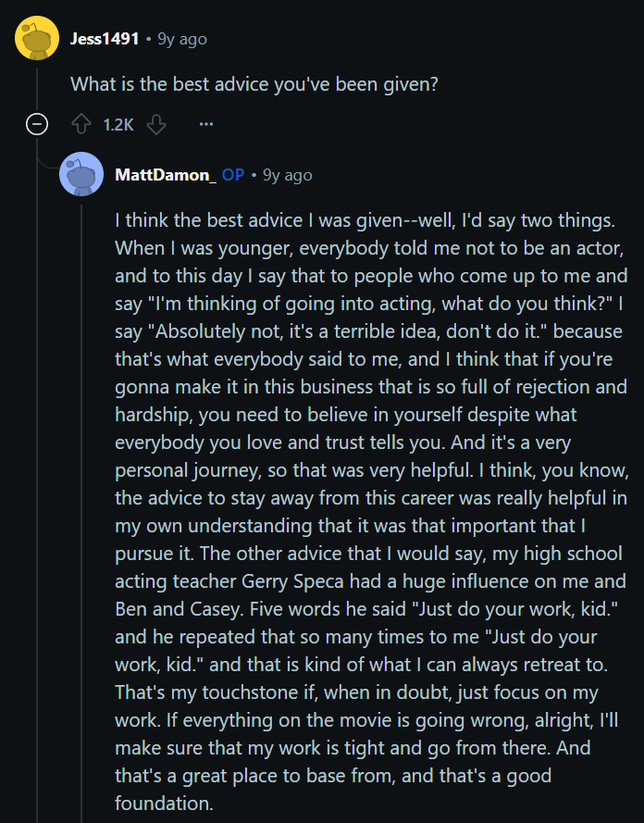The width and height of the screenshot is (644, 823).
Task: Collapse the thread with the minus circle
Action: (x=37, y=124)
